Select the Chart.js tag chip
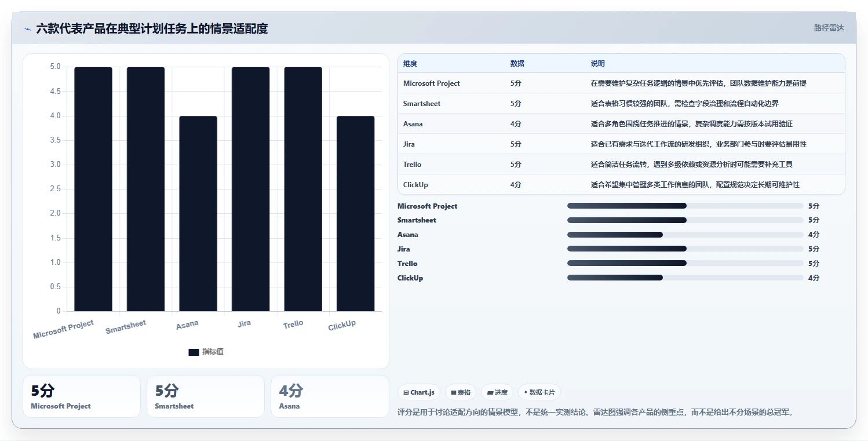The height and width of the screenshot is (441, 868). 419,392
